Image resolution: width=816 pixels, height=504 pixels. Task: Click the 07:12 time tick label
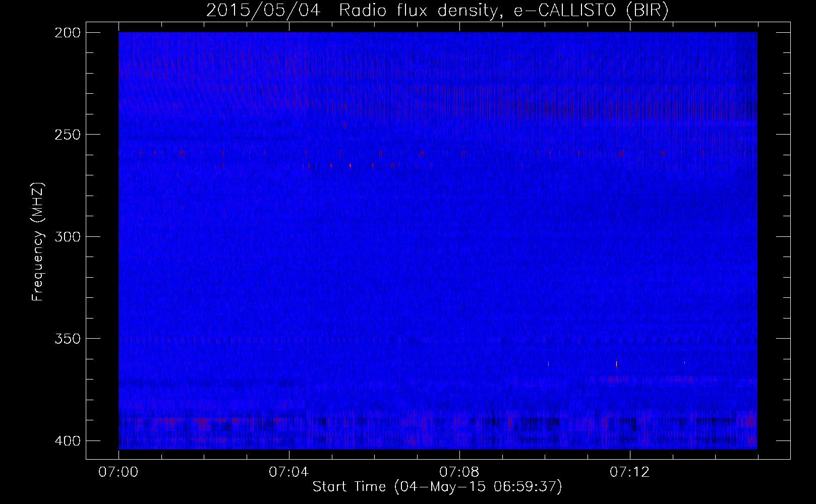pos(630,472)
